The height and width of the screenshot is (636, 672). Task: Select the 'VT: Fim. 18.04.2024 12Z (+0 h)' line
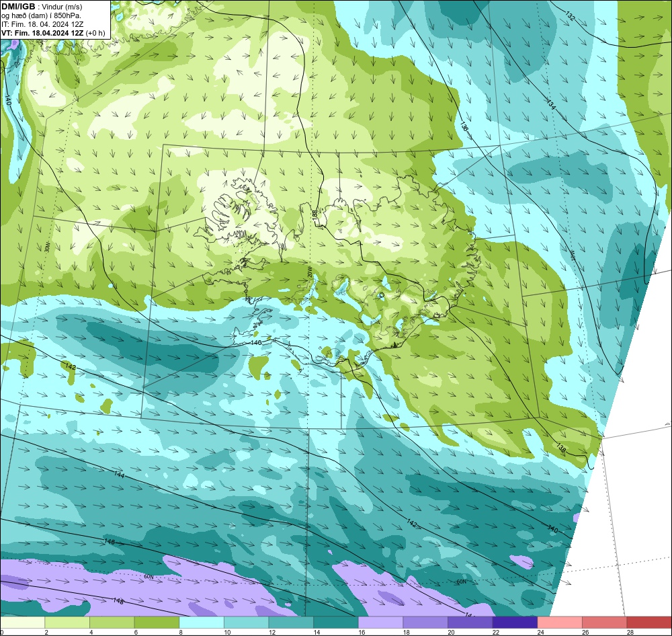(x=53, y=33)
